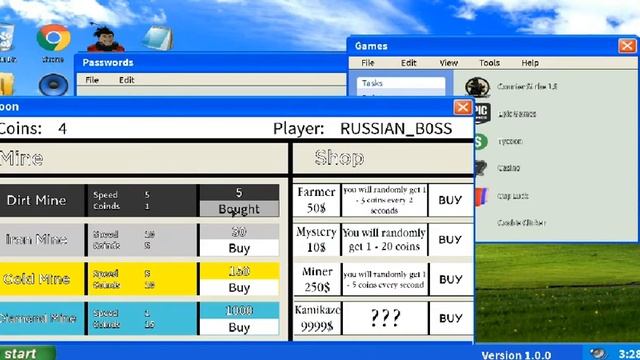Buy the Miner for 250$
The width and height of the screenshot is (640, 360).
click(450, 279)
